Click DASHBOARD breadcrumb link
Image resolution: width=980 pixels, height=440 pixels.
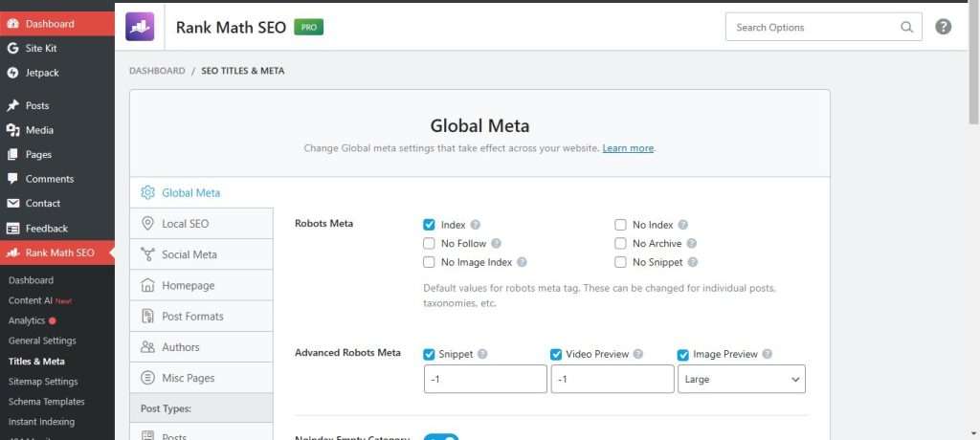coord(157,71)
